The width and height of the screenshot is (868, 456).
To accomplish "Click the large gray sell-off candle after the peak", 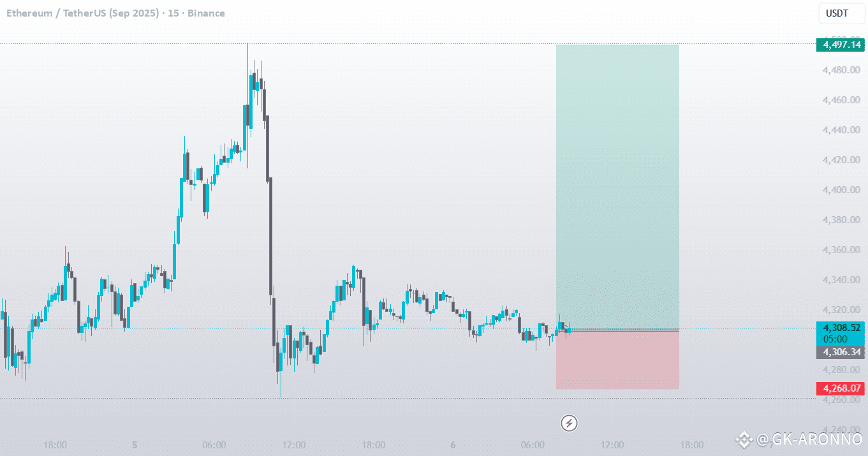I will point(270,237).
